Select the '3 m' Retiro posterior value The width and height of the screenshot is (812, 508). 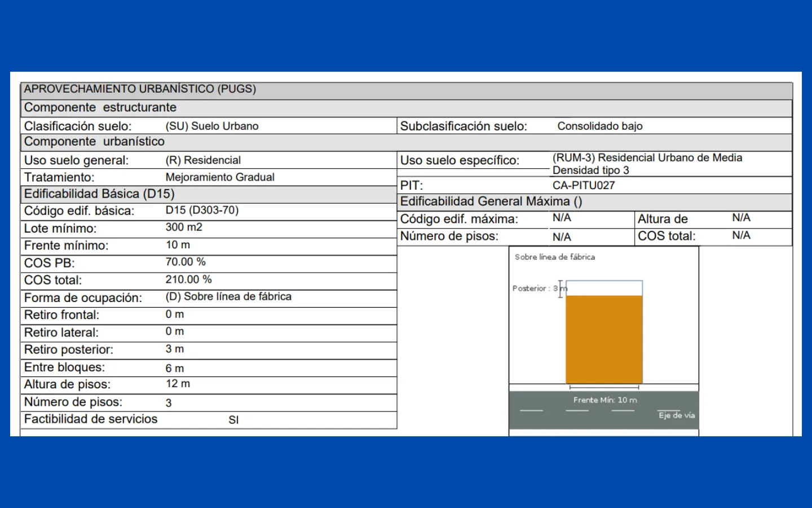point(175,349)
